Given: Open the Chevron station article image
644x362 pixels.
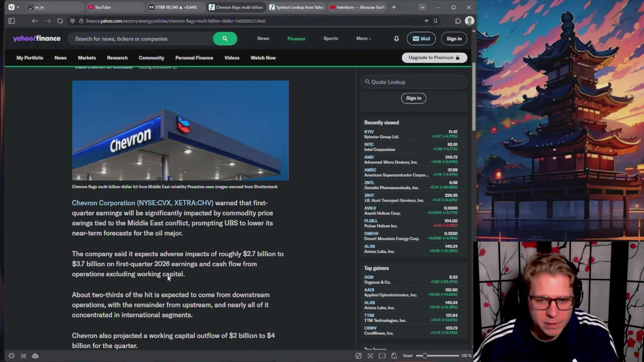Looking at the screenshot, I should coord(180,130).
